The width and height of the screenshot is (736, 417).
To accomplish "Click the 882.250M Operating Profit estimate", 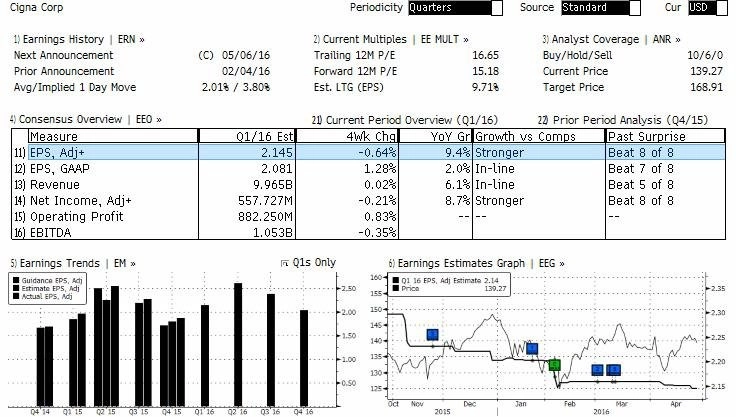I will point(265,216).
